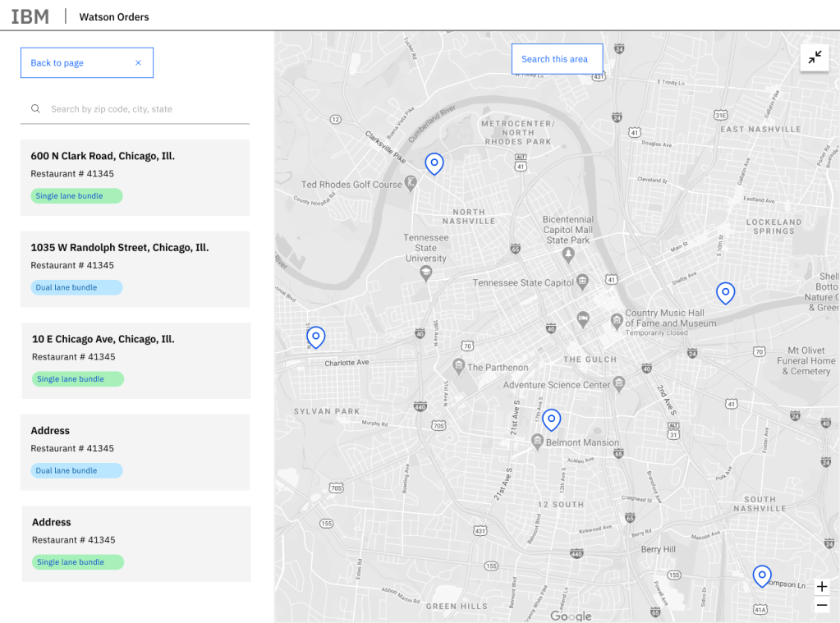840x623 pixels.
Task: Select the map pin above Charlotte Ave
Action: 315,337
